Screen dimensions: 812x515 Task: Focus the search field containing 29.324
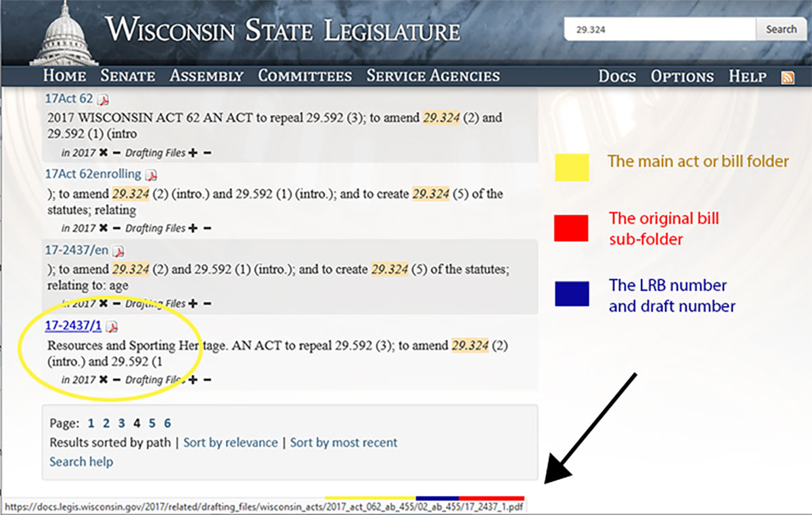pyautogui.click(x=660, y=30)
